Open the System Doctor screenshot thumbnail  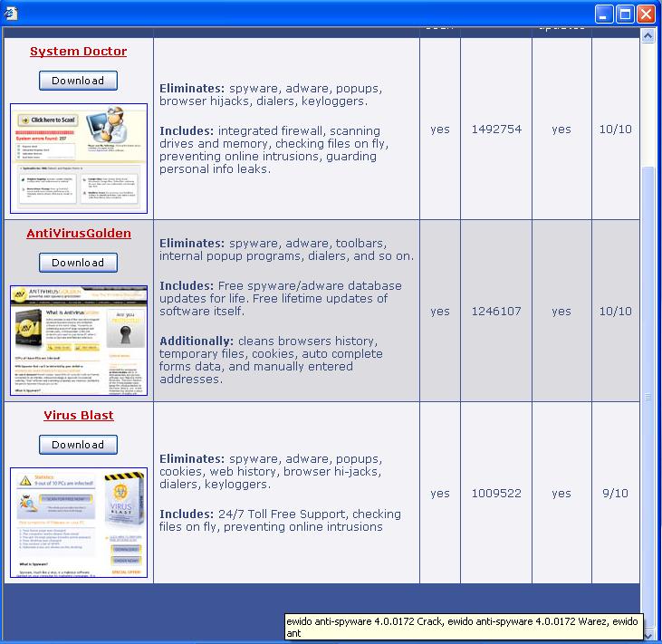(79, 159)
